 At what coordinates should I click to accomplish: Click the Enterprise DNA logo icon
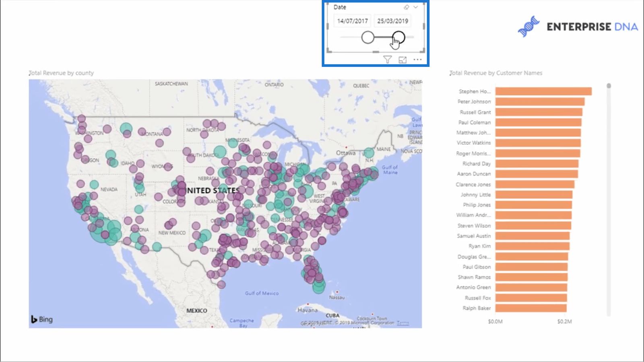[x=528, y=27]
